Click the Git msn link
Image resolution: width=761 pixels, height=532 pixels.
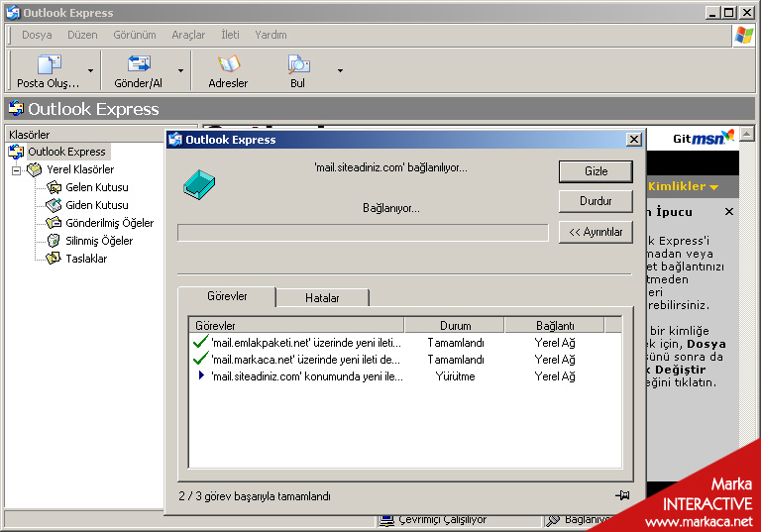pos(704,138)
